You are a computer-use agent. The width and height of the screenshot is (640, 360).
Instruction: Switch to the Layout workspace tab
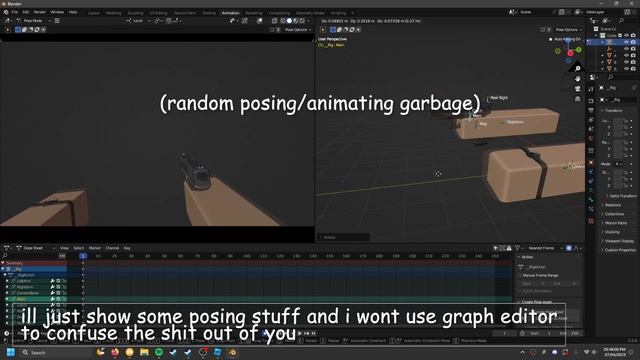click(93, 13)
